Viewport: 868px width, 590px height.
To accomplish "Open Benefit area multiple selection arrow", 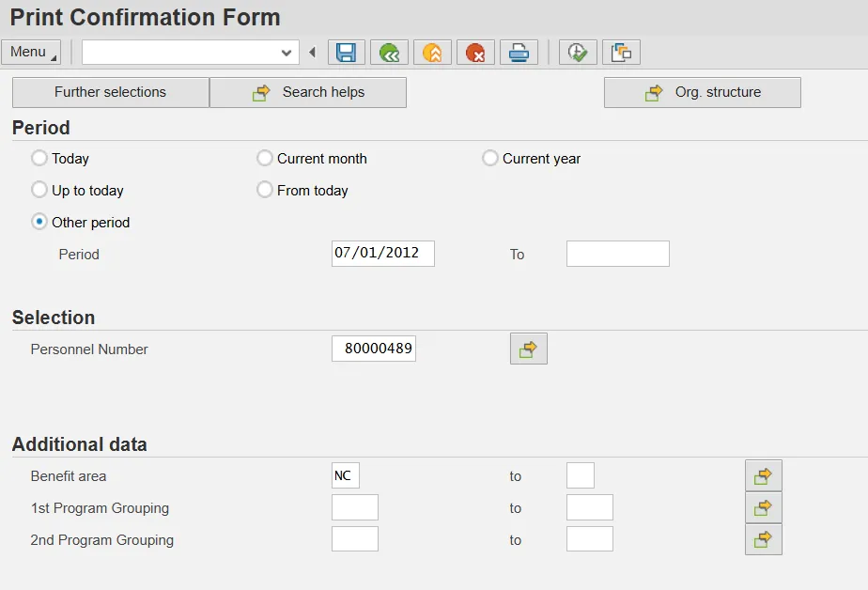I will tap(763, 476).
